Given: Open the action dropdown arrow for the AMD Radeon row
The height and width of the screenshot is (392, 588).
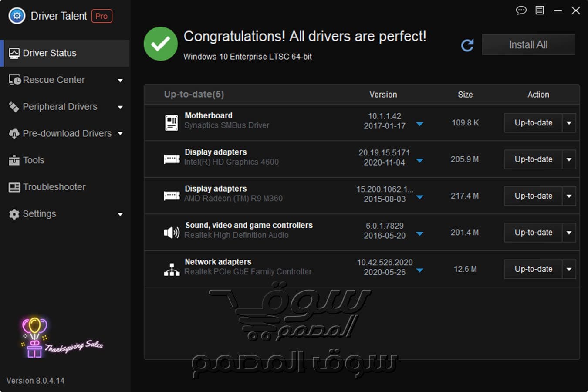Looking at the screenshot, I should (569, 196).
